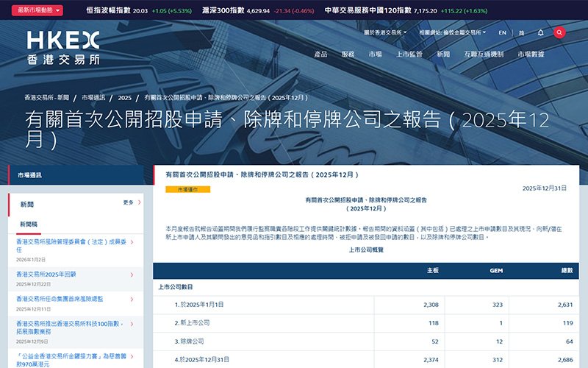Click the 更多 link in news panel

coord(128,202)
